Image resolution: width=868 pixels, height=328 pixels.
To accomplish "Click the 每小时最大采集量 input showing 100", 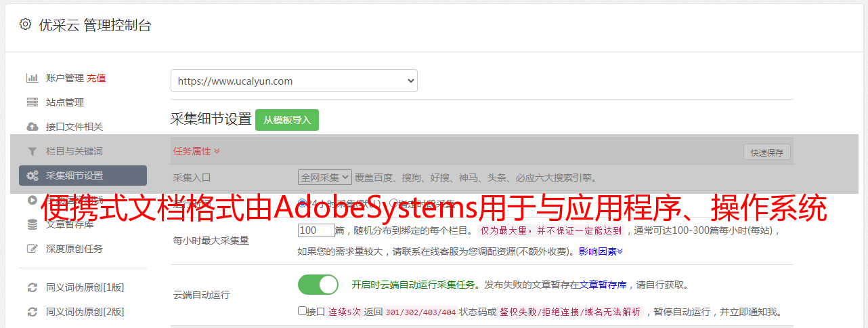I will click(x=316, y=230).
